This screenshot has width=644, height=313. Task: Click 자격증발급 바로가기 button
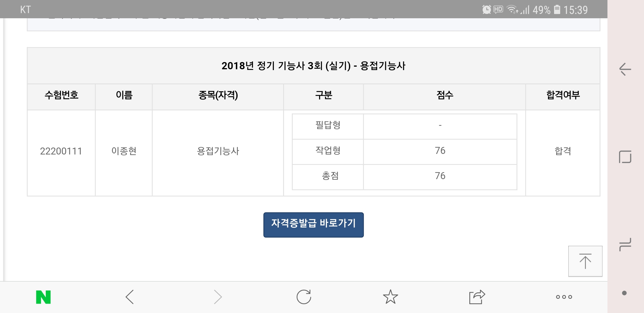click(x=313, y=225)
